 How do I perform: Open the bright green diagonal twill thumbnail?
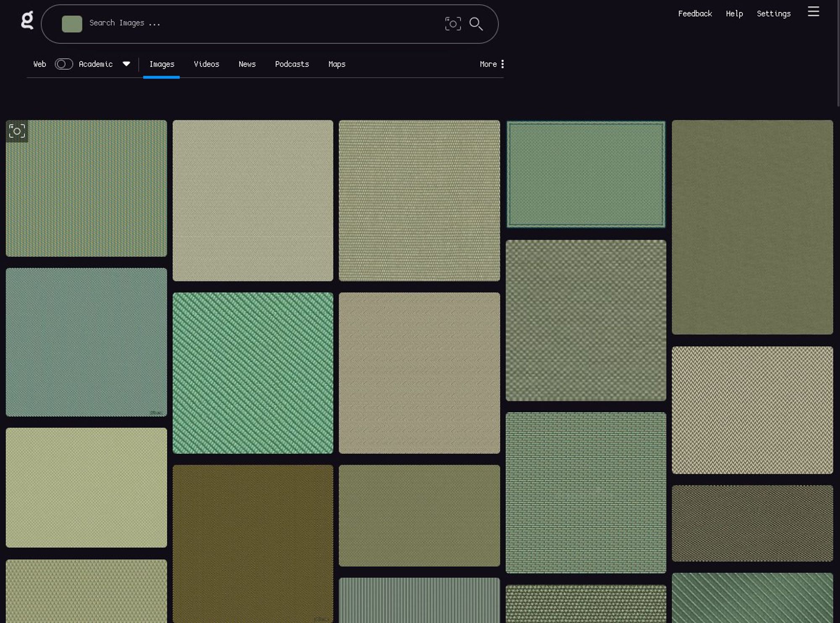pos(253,373)
